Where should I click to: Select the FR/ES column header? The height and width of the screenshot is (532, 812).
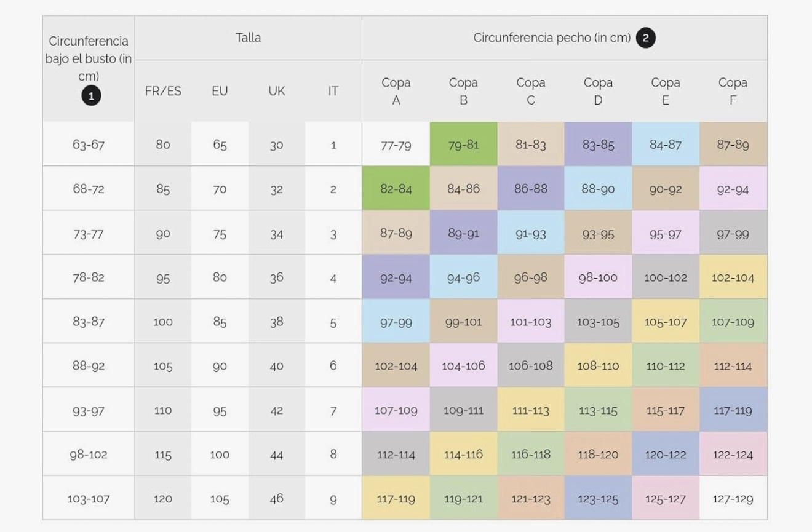click(x=163, y=91)
